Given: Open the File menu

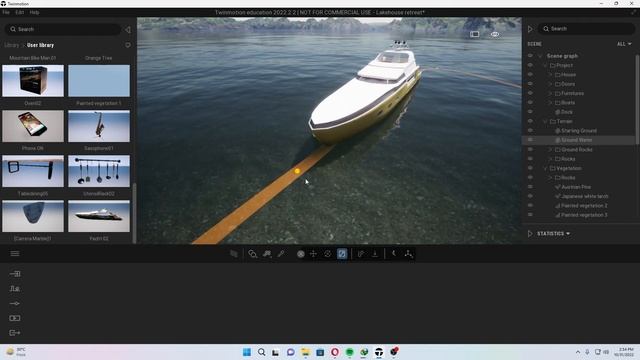Looking at the screenshot, I should (6, 13).
